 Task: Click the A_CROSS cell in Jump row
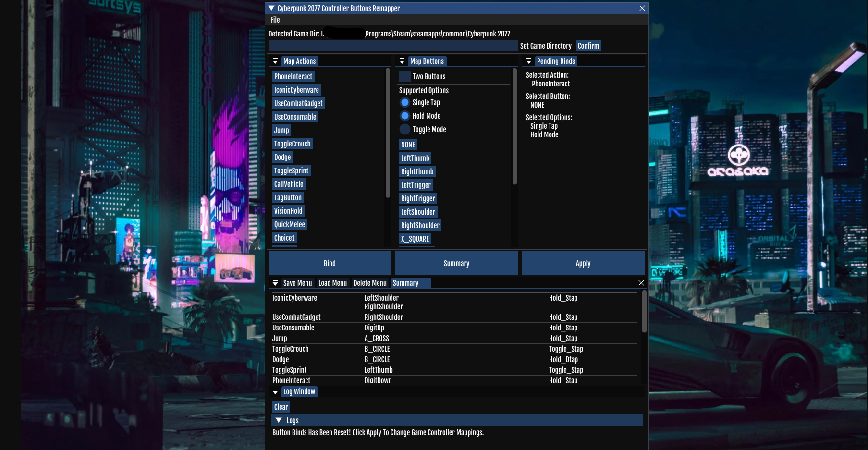[377, 338]
